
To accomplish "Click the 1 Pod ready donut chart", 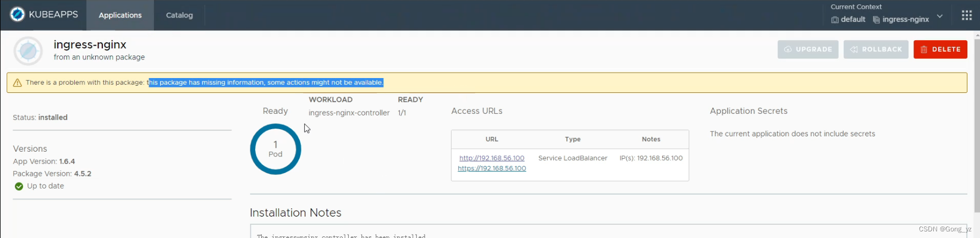I will point(276,149).
